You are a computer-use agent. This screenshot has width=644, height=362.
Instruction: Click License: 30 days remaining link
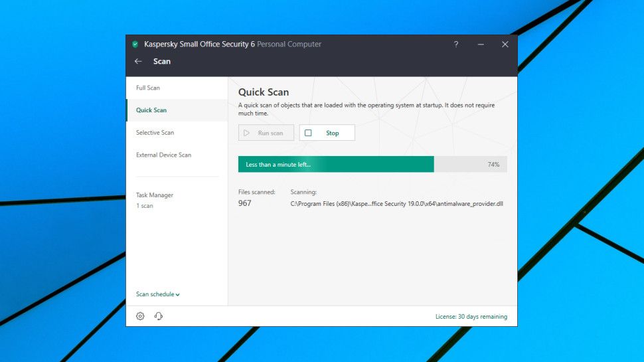(x=471, y=316)
